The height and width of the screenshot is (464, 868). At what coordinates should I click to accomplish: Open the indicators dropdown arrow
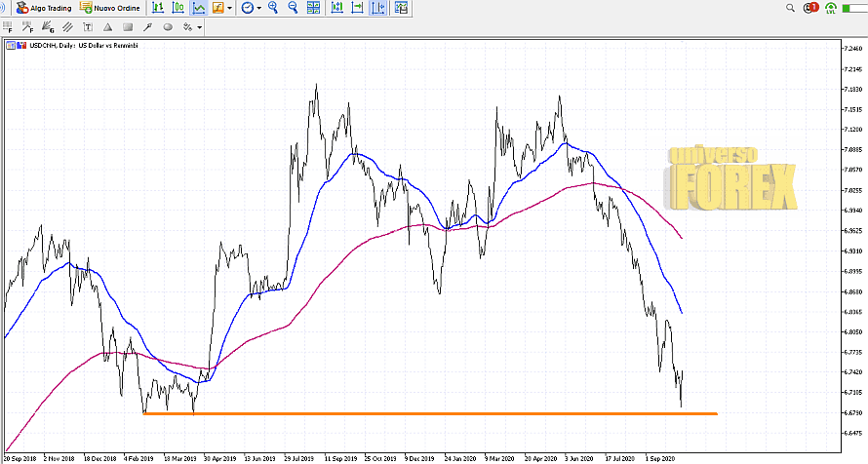click(x=229, y=8)
